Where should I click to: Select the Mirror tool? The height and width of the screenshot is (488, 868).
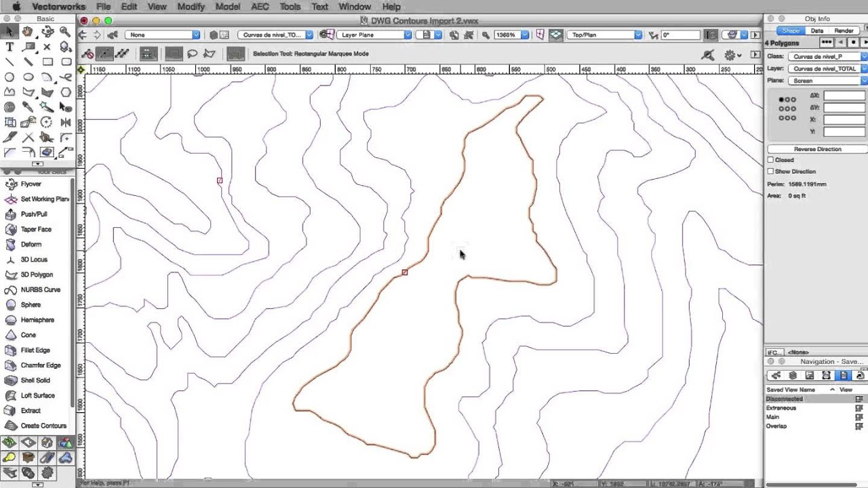pyautogui.click(x=65, y=122)
